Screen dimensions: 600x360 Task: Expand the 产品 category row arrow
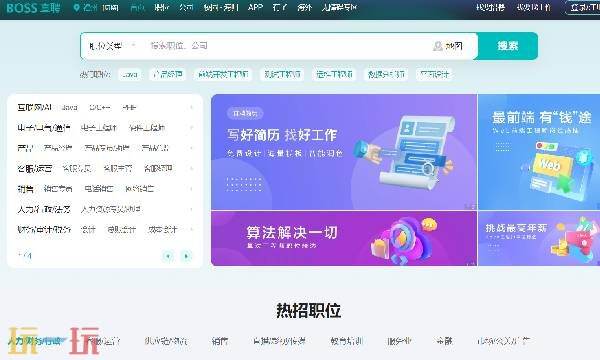pos(191,148)
